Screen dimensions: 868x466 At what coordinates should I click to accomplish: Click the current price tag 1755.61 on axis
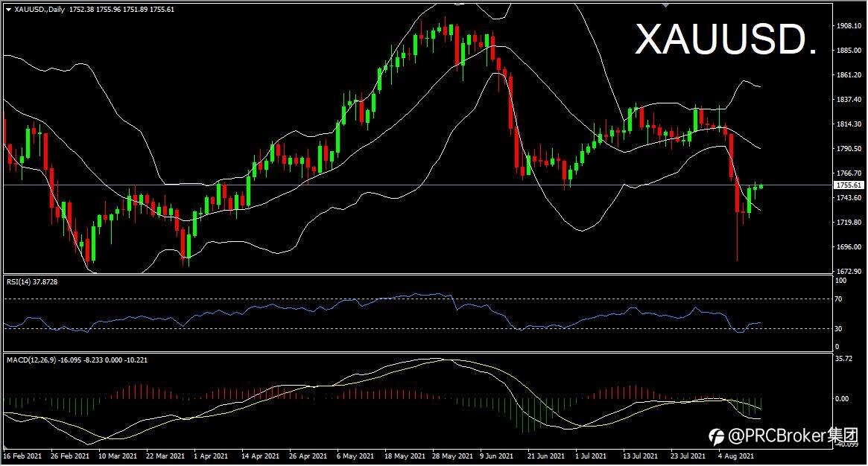[849, 185]
